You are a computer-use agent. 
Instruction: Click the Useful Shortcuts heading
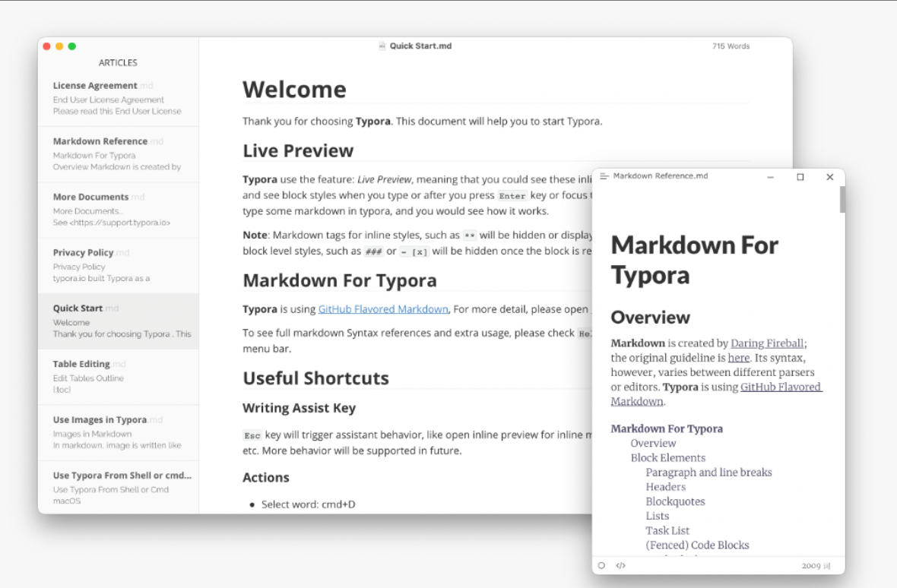pos(315,378)
